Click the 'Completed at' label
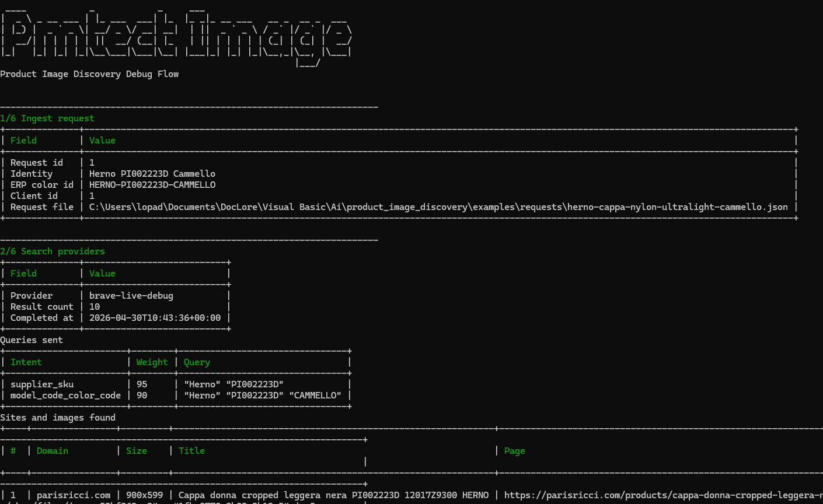 [x=42, y=318]
